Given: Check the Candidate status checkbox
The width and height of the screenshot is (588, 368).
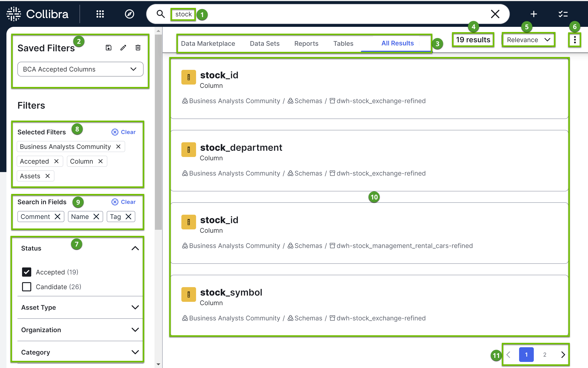Looking at the screenshot, I should (26, 287).
